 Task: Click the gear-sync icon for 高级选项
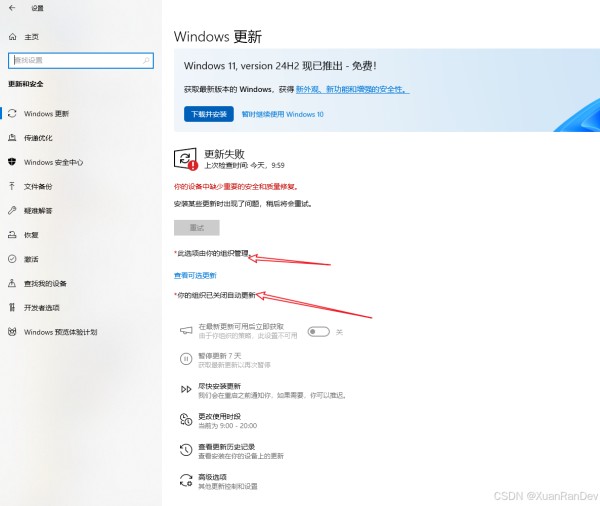pos(186,480)
